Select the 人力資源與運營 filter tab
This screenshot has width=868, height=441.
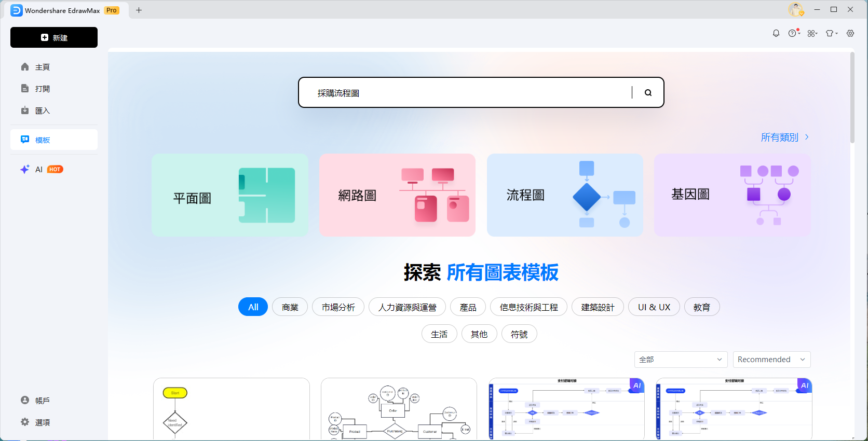tap(407, 307)
